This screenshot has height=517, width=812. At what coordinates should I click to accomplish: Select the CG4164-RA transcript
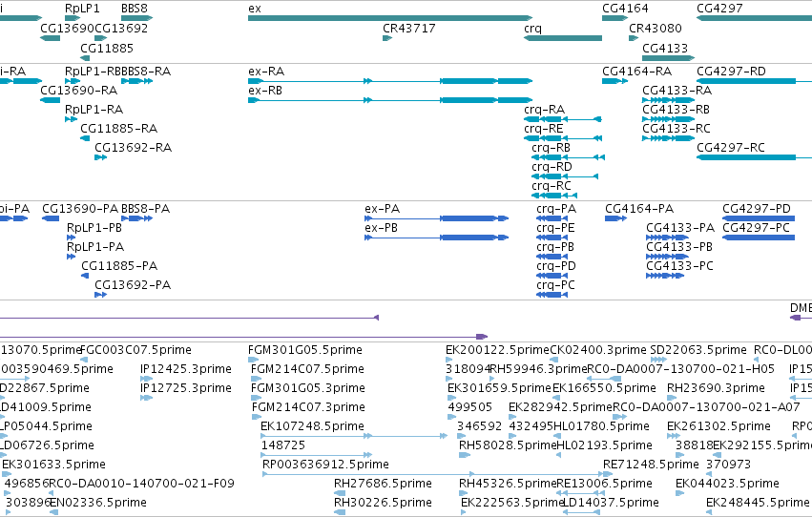(614, 81)
